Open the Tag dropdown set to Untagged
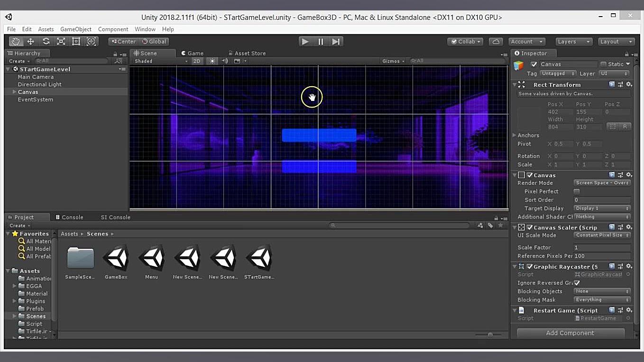Viewport: 644px width, 362px height. [558, 74]
